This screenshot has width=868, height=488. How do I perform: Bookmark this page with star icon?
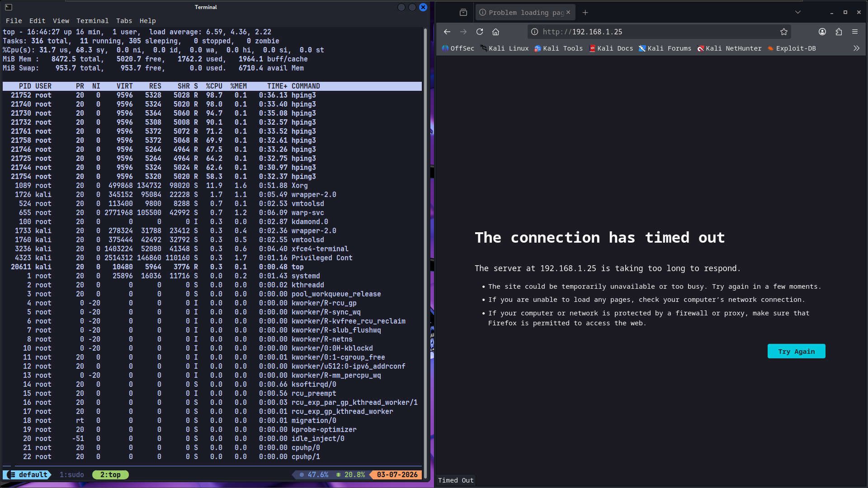click(784, 32)
